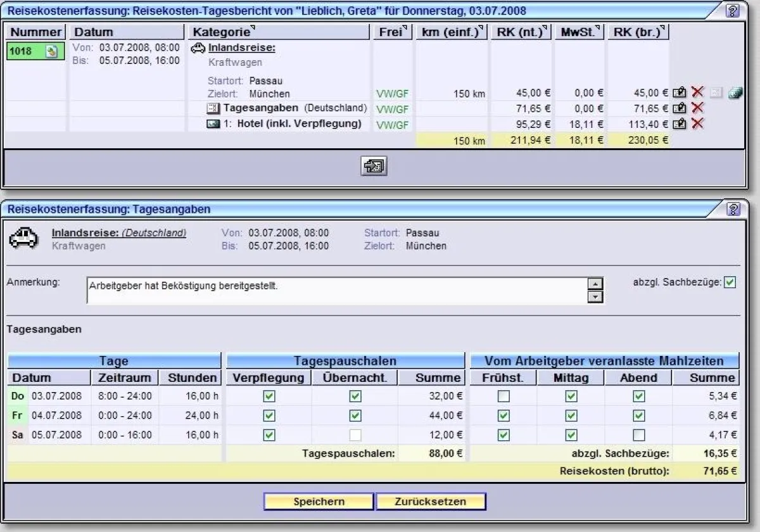Viewport: 760px width, 532px height.
Task: Click the help icon in Tagesangaben panel header
Action: [x=733, y=209]
